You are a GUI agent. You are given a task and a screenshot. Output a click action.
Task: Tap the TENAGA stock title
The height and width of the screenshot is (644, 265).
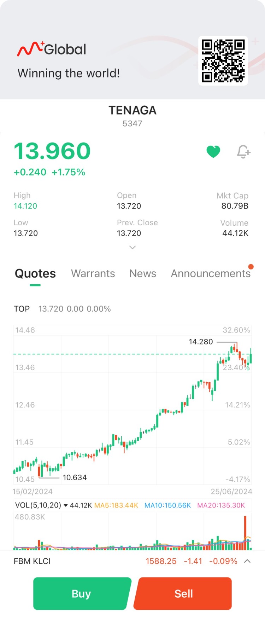point(132,110)
